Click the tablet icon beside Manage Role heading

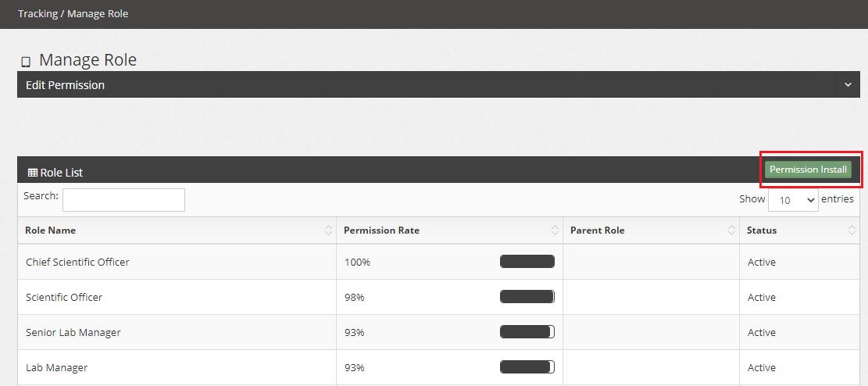pyautogui.click(x=26, y=62)
